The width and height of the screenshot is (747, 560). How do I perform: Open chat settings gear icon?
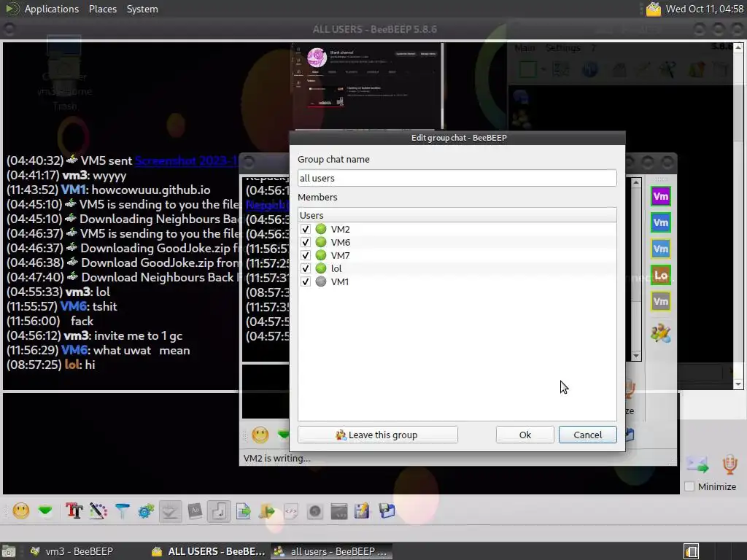tap(146, 511)
